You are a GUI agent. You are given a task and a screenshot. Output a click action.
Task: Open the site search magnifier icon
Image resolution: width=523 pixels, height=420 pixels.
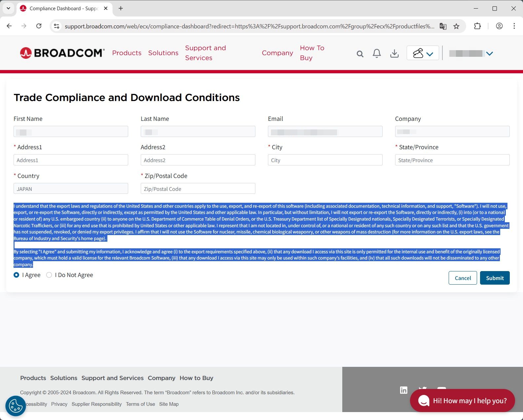[360, 54]
